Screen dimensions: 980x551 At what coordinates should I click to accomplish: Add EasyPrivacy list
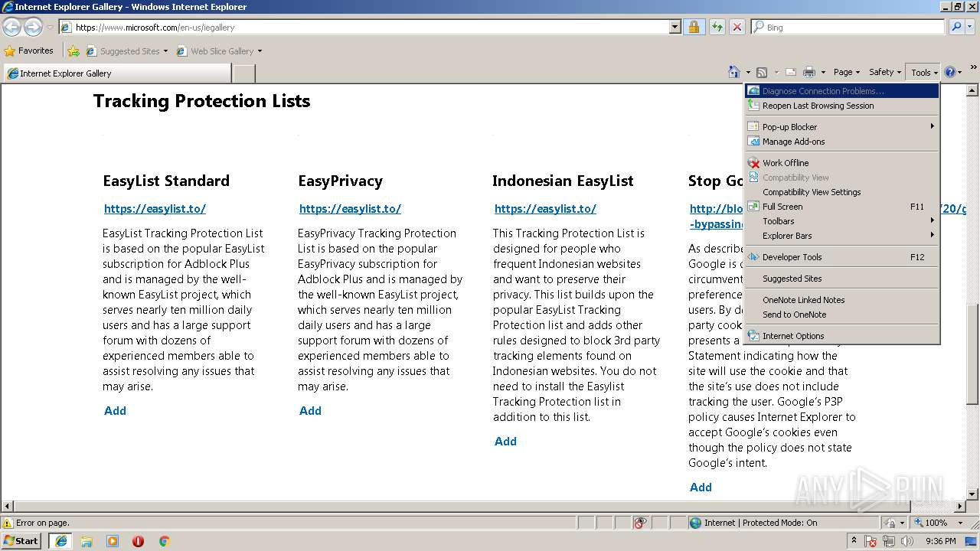point(310,411)
